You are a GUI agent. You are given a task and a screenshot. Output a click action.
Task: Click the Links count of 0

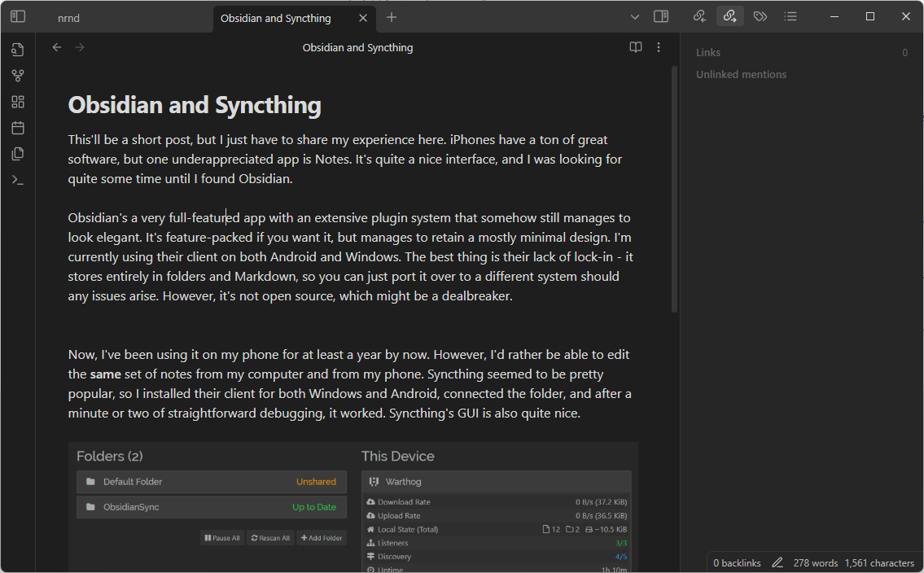[904, 52]
